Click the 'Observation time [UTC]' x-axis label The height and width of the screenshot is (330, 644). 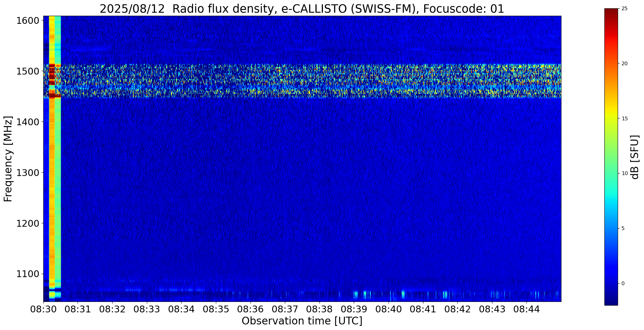click(302, 321)
